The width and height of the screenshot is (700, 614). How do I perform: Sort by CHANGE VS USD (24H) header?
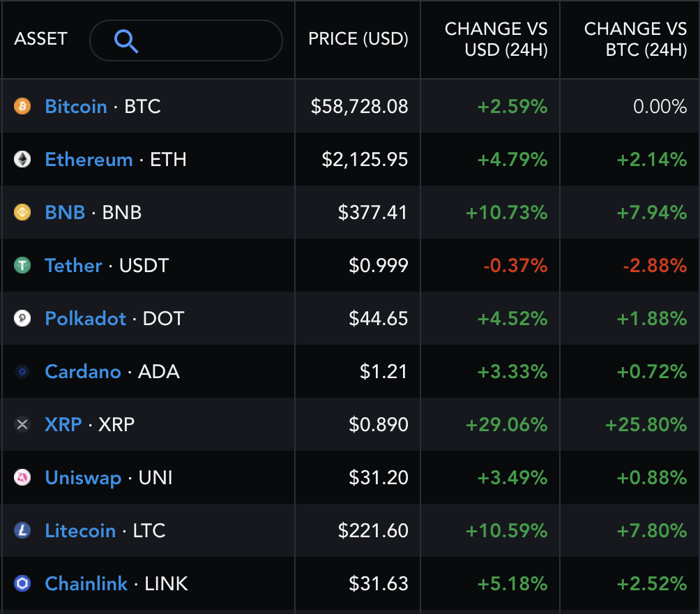[x=496, y=39]
